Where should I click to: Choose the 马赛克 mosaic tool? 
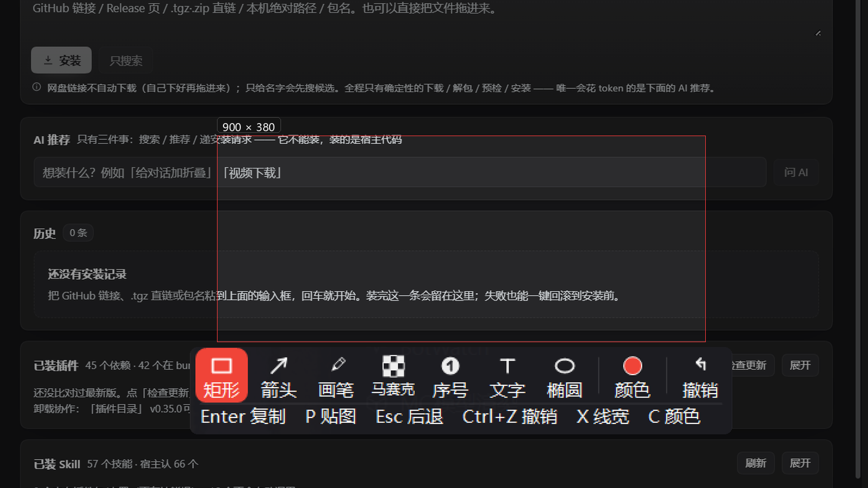point(393,375)
